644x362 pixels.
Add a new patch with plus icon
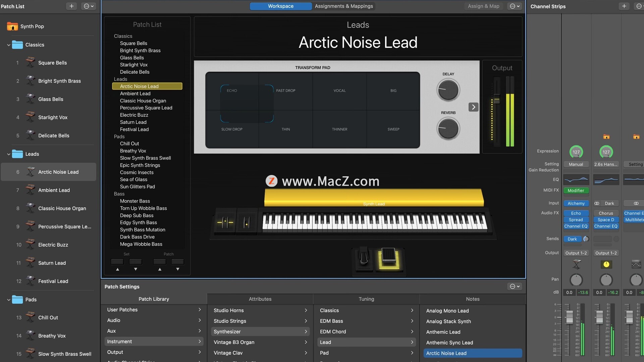click(71, 6)
